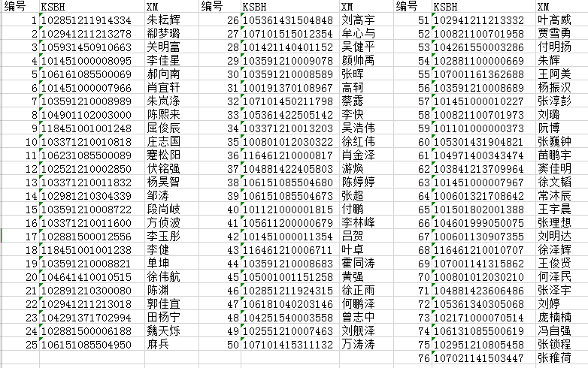Select the cell with name 叶卓
Screen dimensions: 588x368
click(x=352, y=250)
